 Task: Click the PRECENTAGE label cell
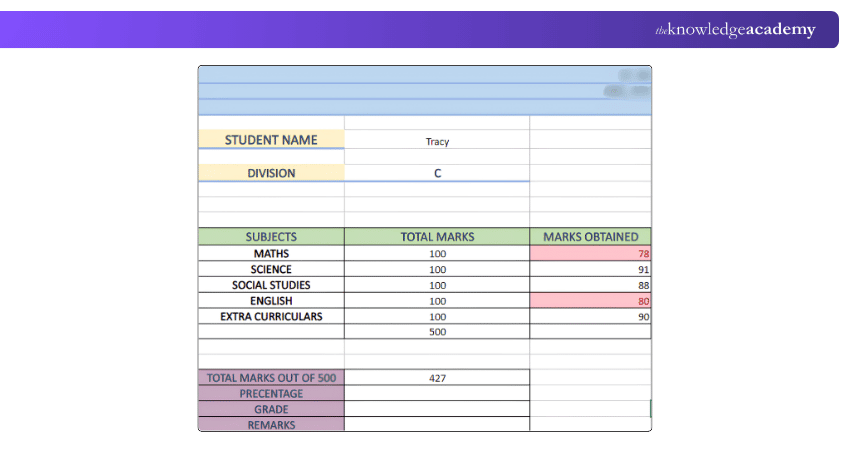point(271,393)
